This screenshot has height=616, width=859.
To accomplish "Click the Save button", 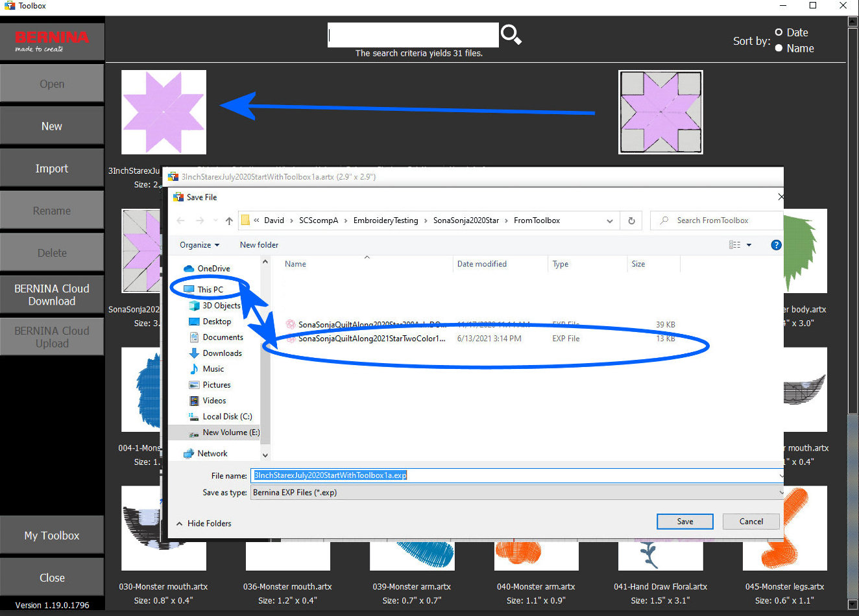I will point(685,521).
